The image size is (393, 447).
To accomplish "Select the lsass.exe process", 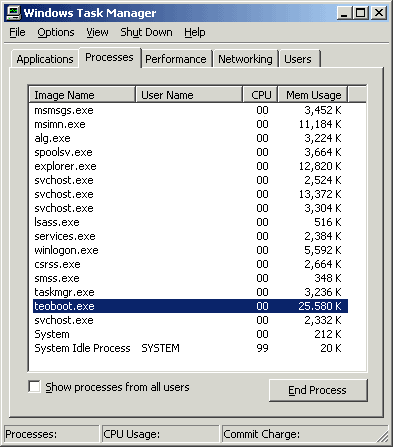I will [190, 222].
